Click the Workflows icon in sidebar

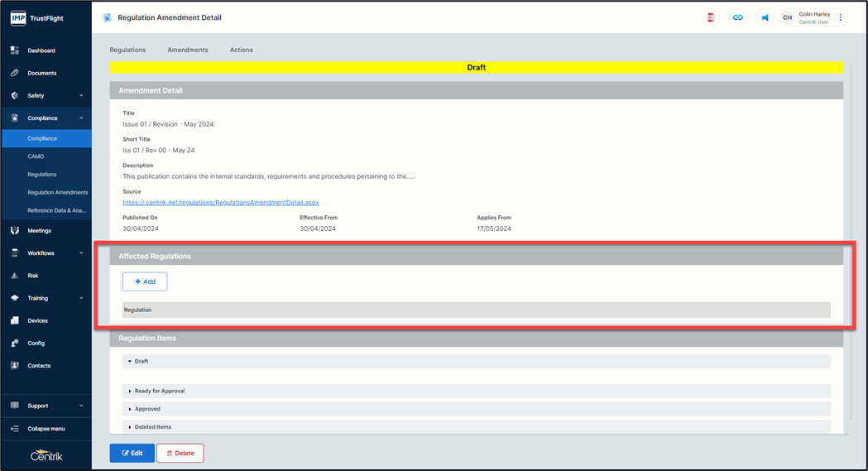(15, 253)
